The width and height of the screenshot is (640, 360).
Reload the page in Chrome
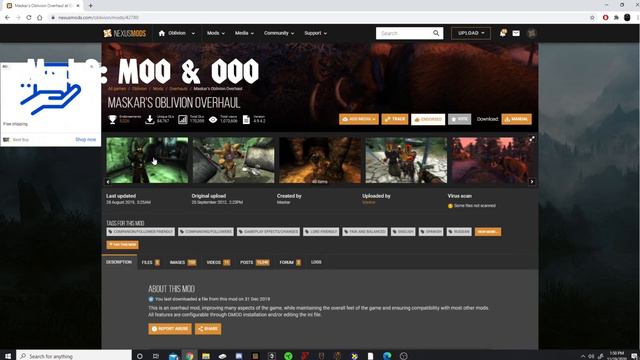coord(29,18)
